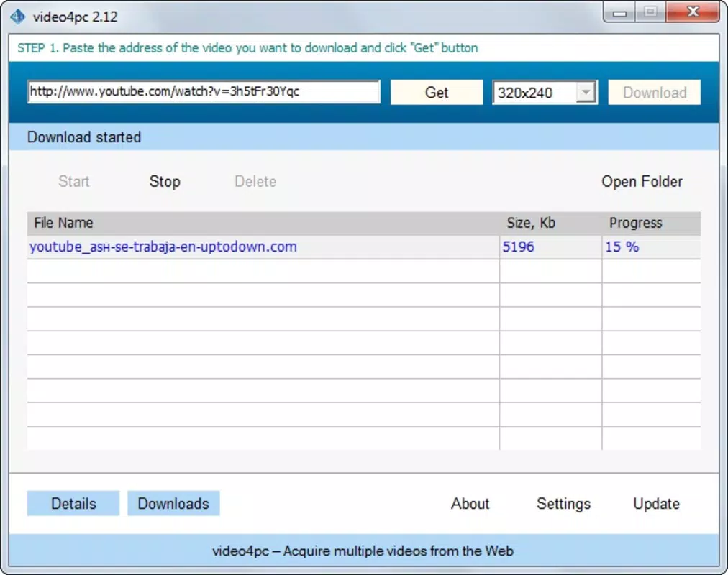Click the Download started status text

84,137
